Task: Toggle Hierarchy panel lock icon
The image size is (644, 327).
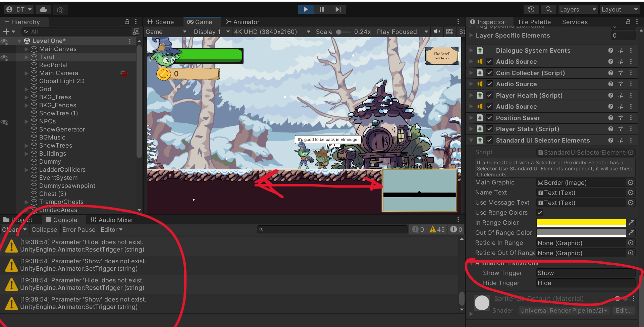Action: click(x=127, y=22)
